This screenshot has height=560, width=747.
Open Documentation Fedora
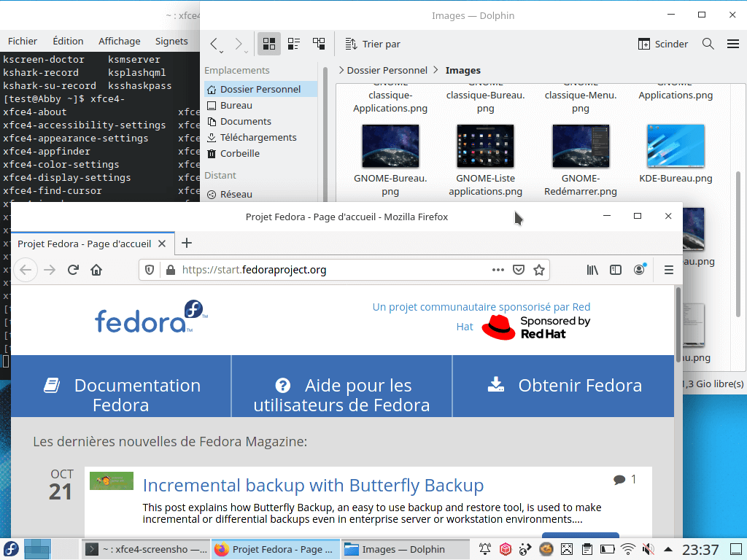coord(121,386)
